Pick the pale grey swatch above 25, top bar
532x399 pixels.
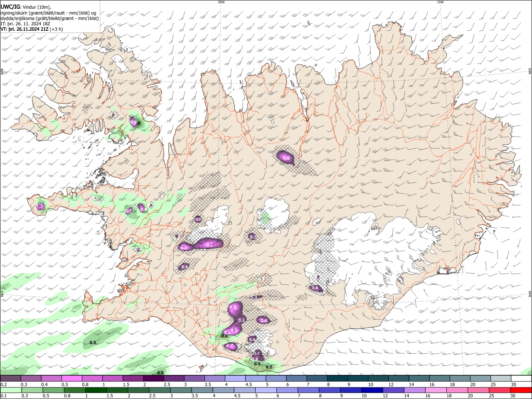[501, 379]
